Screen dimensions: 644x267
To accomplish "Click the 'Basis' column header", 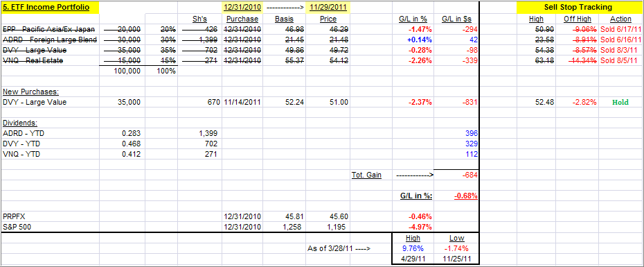I will coord(284,19).
